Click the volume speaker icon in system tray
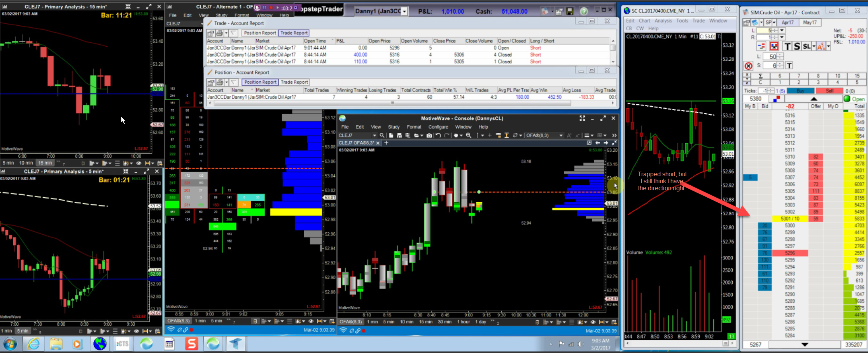The image size is (868, 353). click(x=581, y=344)
